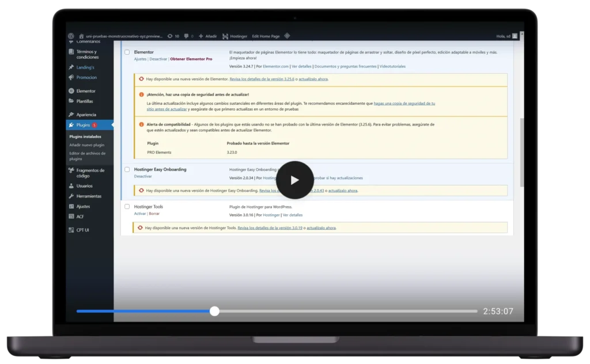The width and height of the screenshot is (590, 364).
Task: Click the Obtener Elementor Pro link
Action: tap(191, 59)
